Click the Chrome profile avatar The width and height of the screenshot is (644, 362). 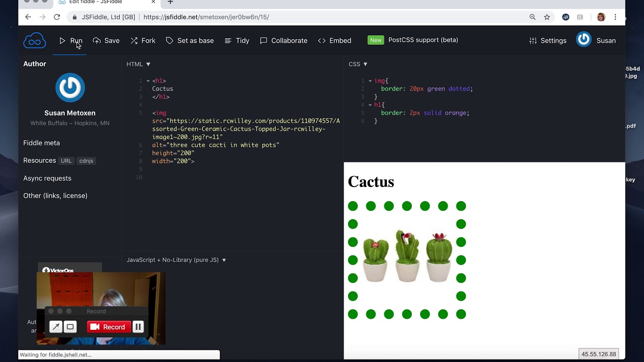tap(601, 17)
